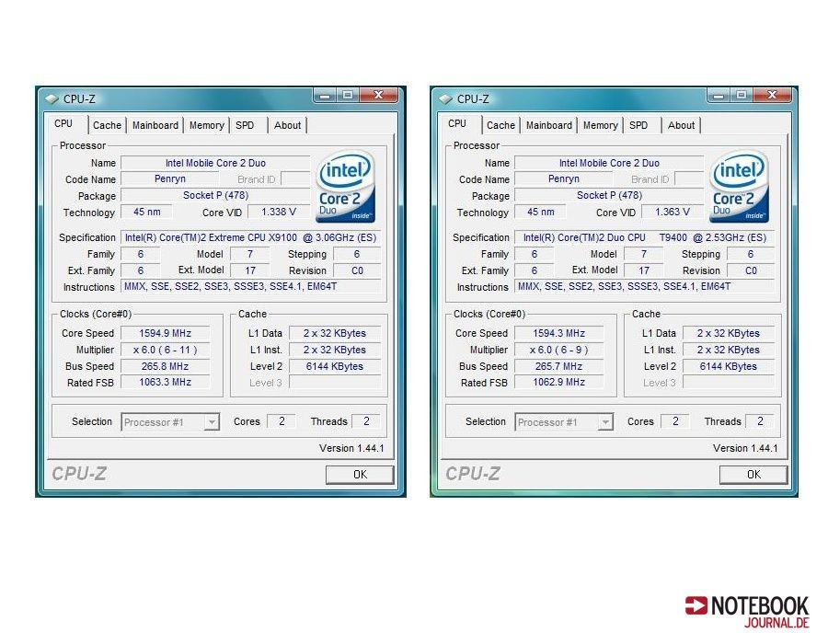The height and width of the screenshot is (644, 828).
Task: Click the CPU-Z title icon in right window
Action: 445,99
